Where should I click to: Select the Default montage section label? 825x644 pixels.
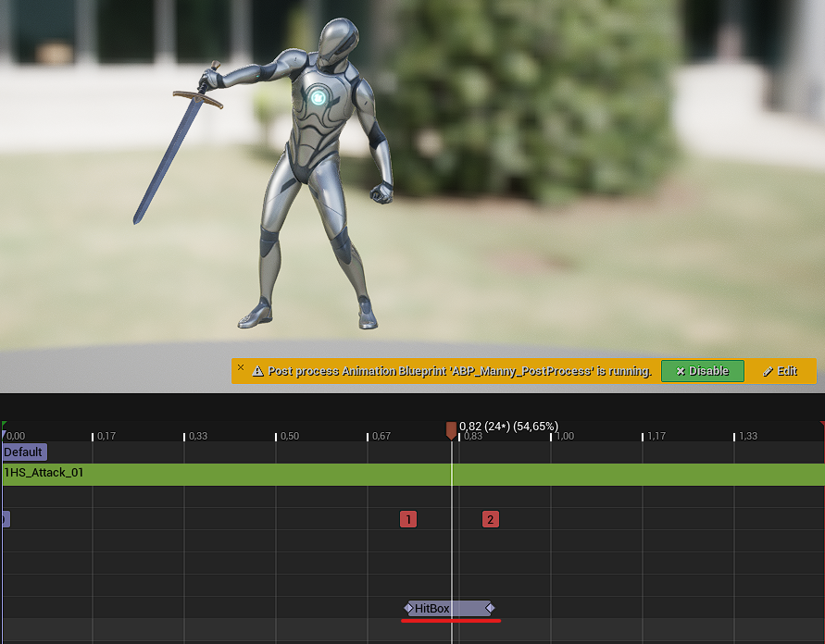[23, 452]
